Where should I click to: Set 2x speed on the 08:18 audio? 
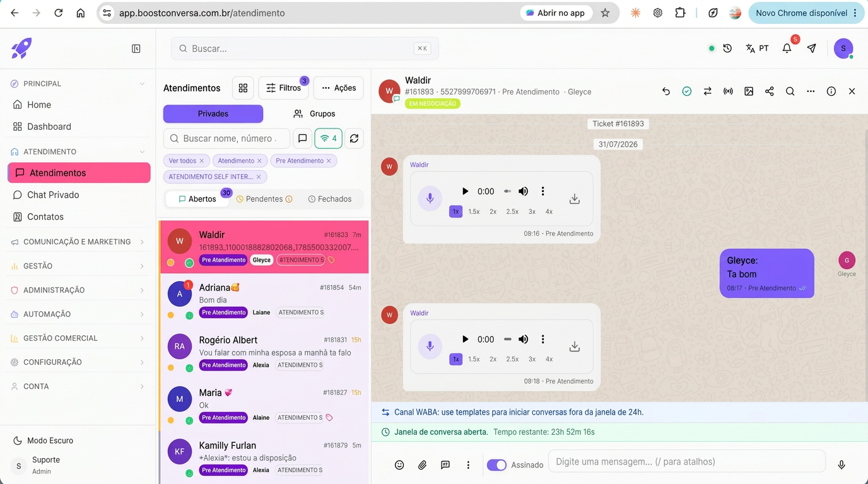click(493, 359)
